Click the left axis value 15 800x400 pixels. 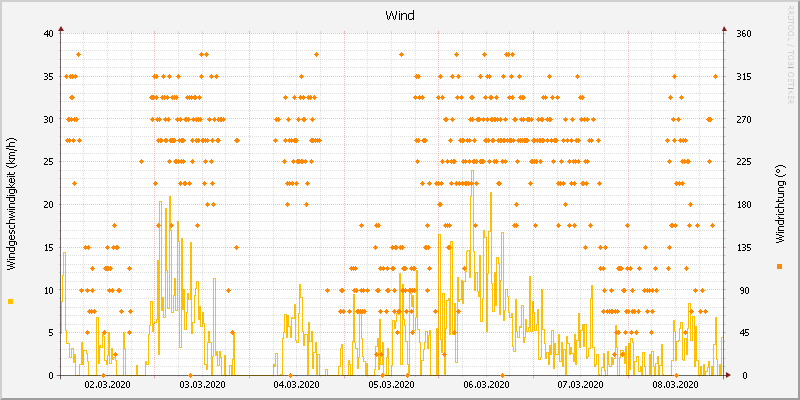click(48, 247)
